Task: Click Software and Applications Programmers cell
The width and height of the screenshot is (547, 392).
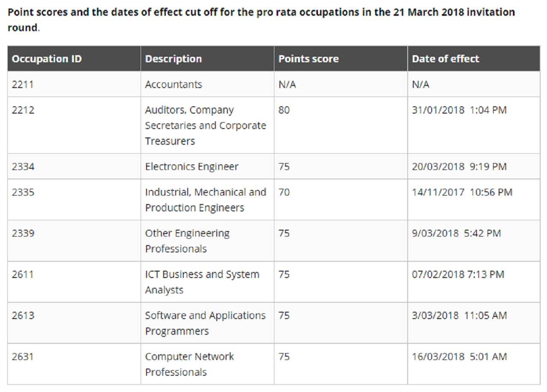Action: tap(205, 323)
